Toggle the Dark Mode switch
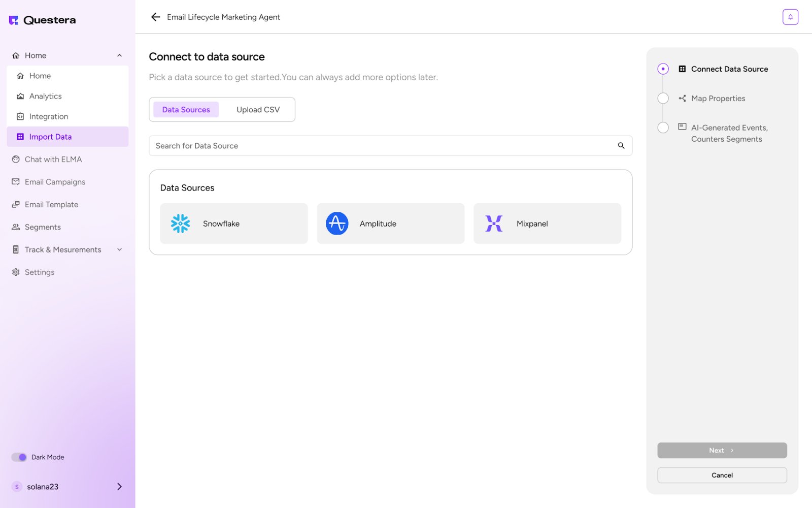The width and height of the screenshot is (812, 508). click(x=19, y=457)
